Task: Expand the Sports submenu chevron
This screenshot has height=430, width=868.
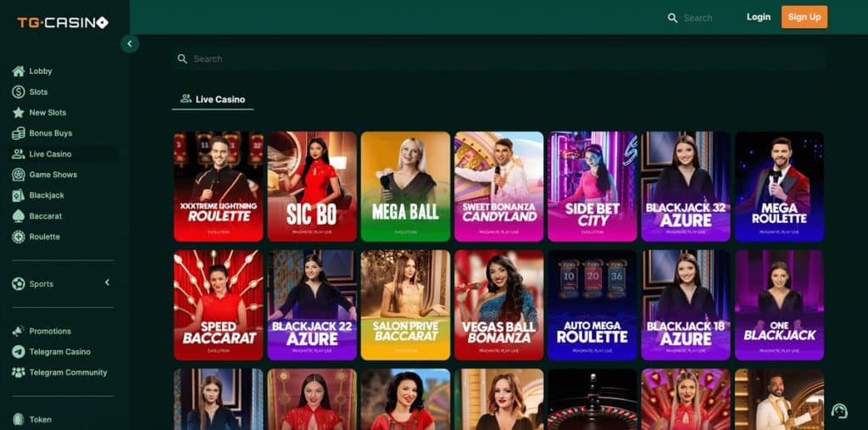Action: (108, 282)
